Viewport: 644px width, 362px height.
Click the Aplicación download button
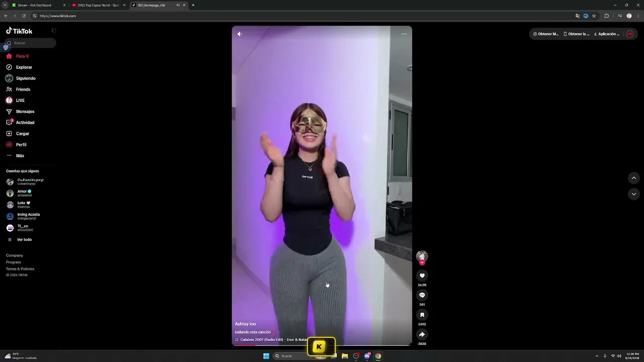(607, 34)
